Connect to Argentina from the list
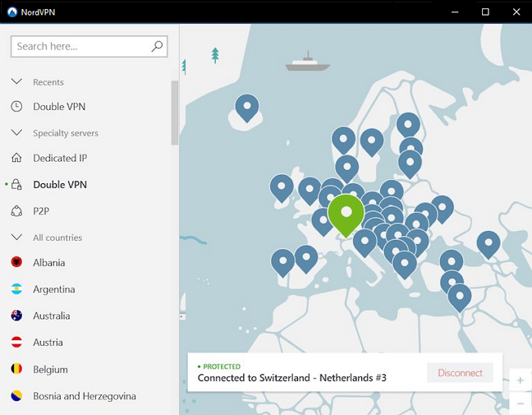 point(54,289)
